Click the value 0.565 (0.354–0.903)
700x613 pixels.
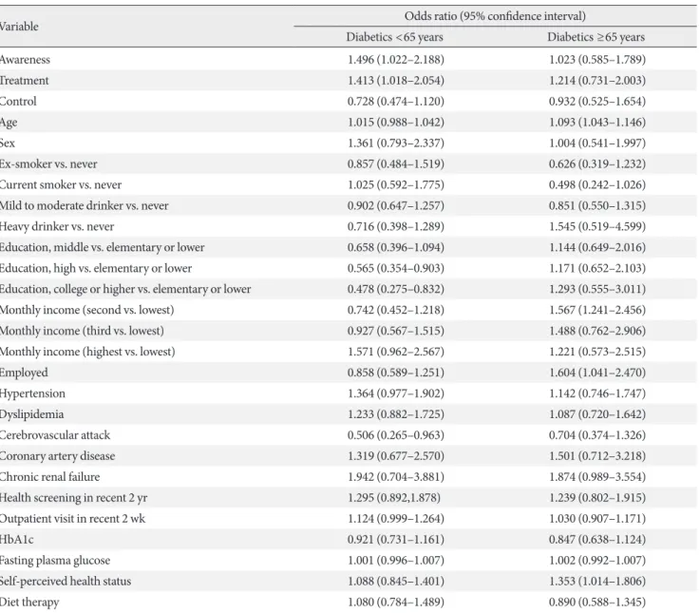click(x=396, y=268)
